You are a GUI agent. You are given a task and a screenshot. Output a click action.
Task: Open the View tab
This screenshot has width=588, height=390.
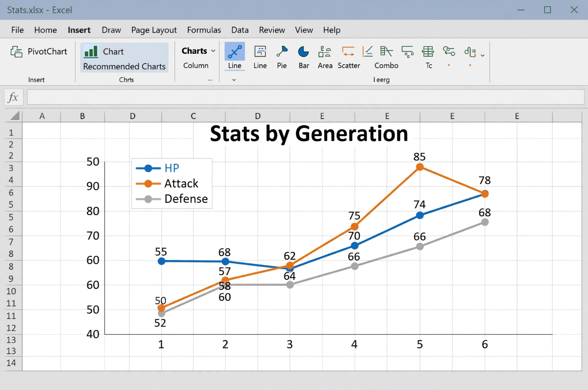point(304,30)
